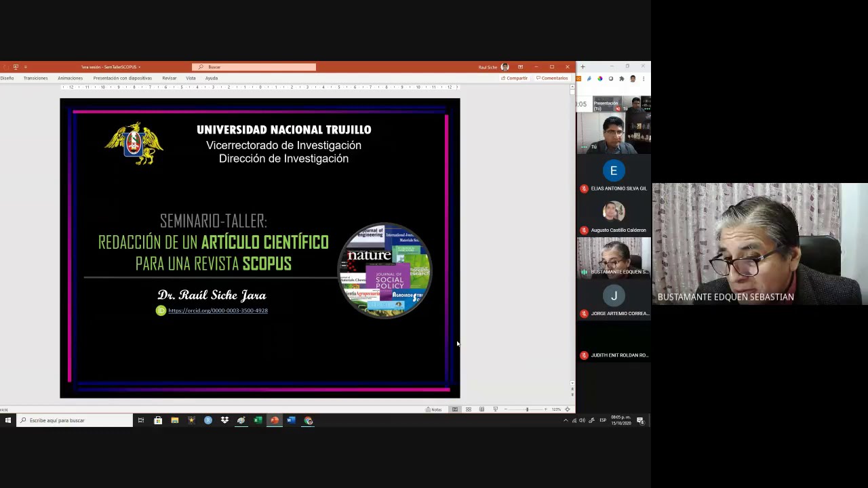Viewport: 868px width, 488px height.
Task: Click the Buscar search box in PowerPoint
Action: pyautogui.click(x=254, y=67)
